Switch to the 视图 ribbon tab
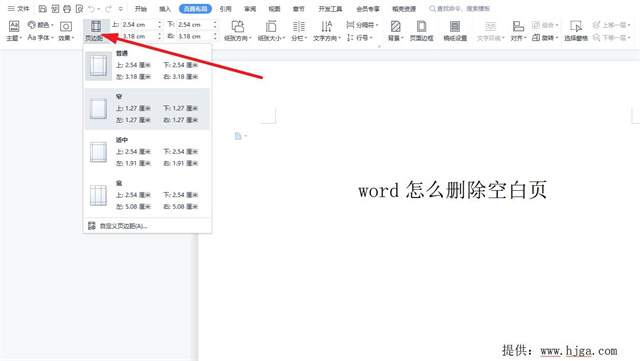Image resolution: width=640 pixels, height=361 pixels. click(x=274, y=9)
